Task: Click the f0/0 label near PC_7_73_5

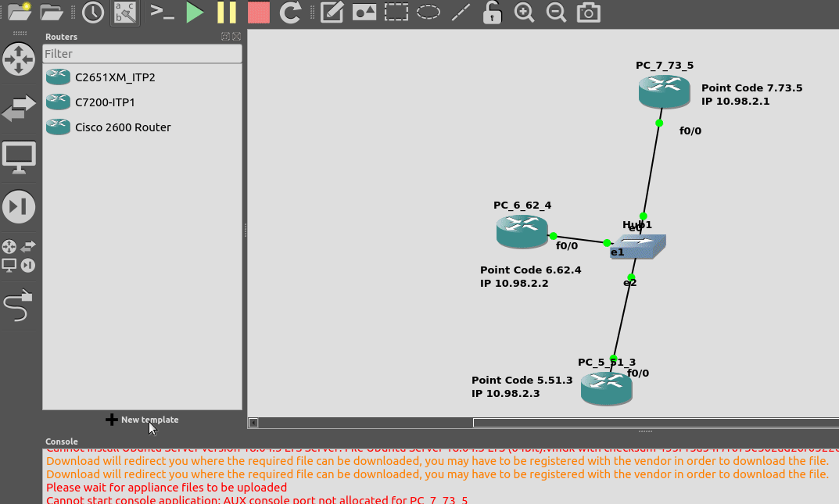Action: point(690,131)
